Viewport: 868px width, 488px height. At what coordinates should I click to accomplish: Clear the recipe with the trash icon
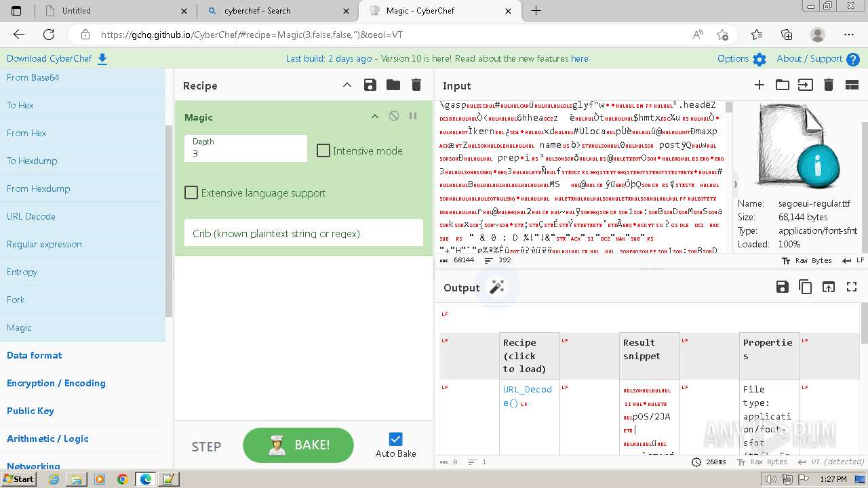point(416,85)
